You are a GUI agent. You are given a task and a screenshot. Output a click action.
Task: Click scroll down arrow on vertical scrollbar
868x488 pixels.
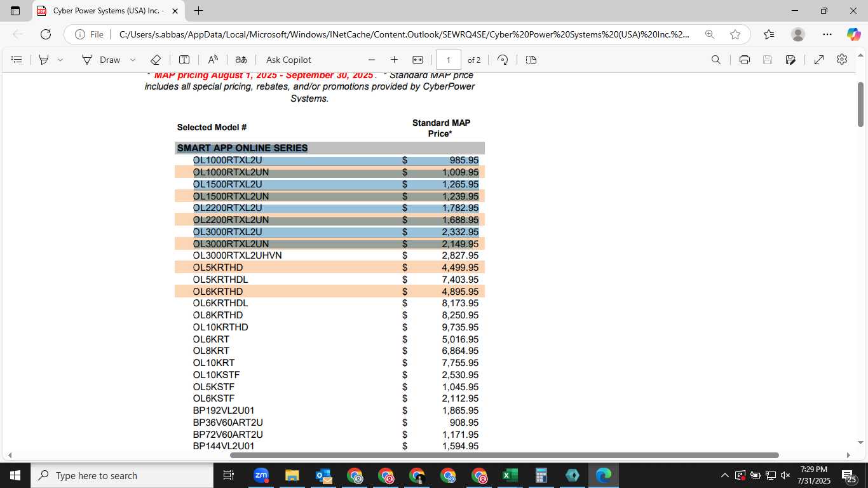point(861,442)
